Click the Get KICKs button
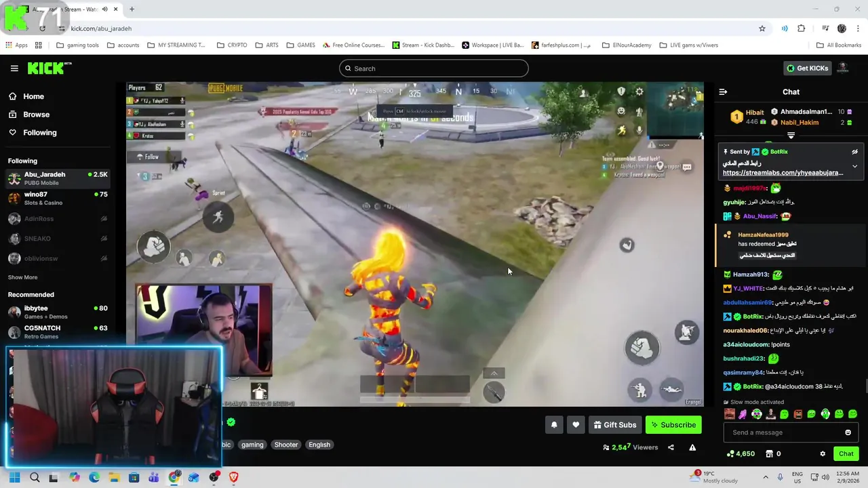Screen dimensions: 868x488 click(807, 68)
